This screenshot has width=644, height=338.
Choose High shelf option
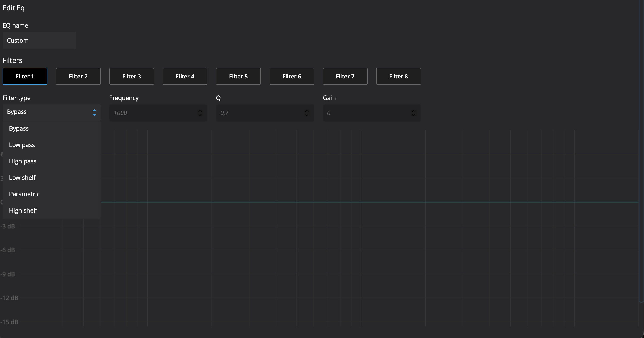click(x=23, y=210)
